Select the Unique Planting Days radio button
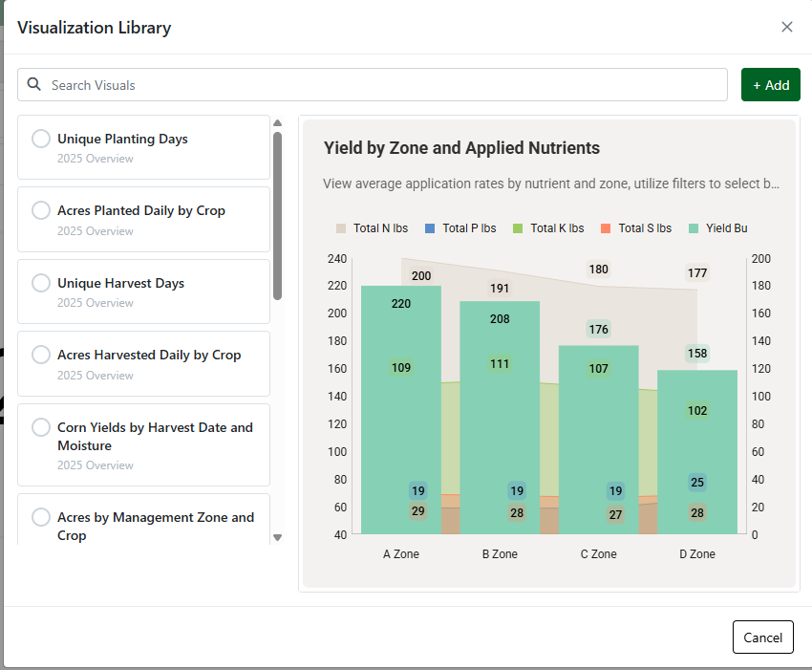This screenshot has height=670, width=812. click(41, 139)
